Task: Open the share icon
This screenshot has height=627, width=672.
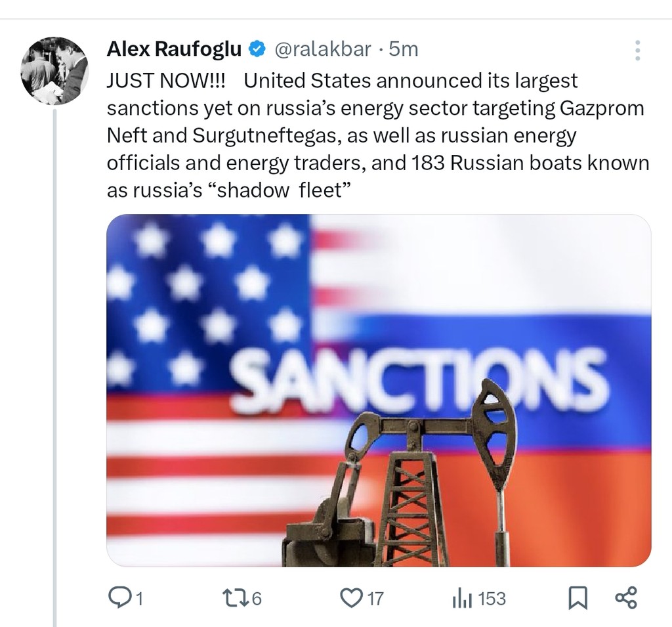Action: point(625,597)
